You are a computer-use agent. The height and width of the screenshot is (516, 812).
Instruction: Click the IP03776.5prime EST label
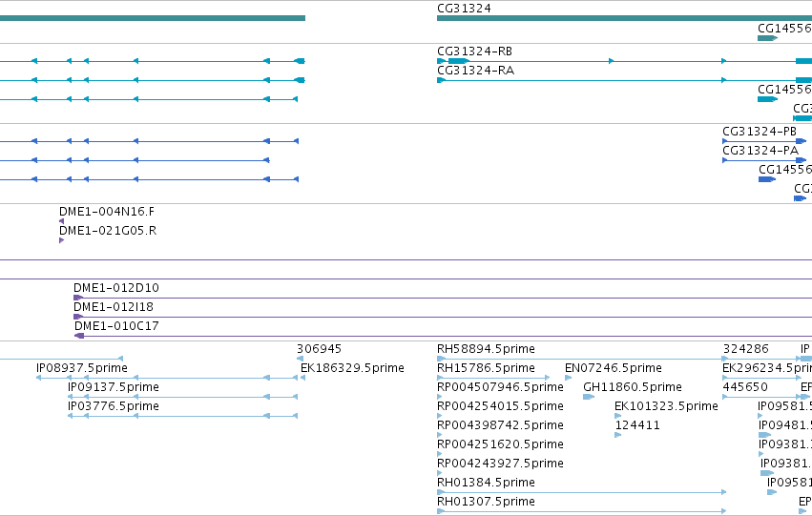(x=114, y=406)
